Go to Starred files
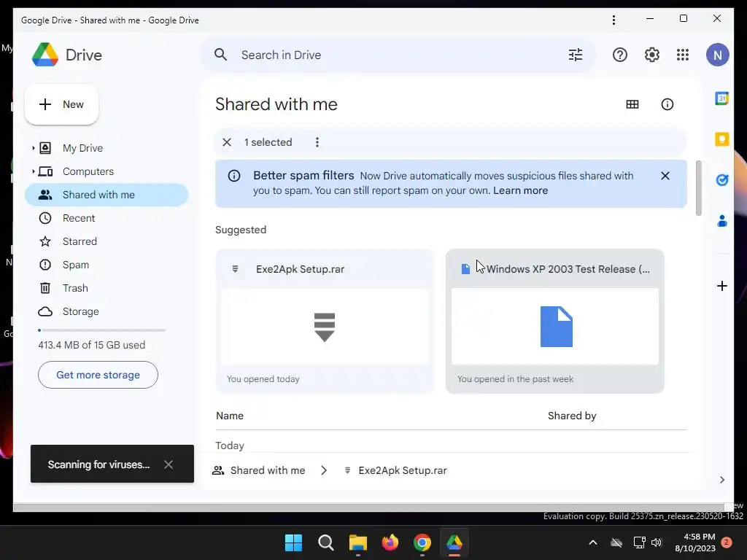Image resolution: width=747 pixels, height=560 pixels. [x=80, y=241]
